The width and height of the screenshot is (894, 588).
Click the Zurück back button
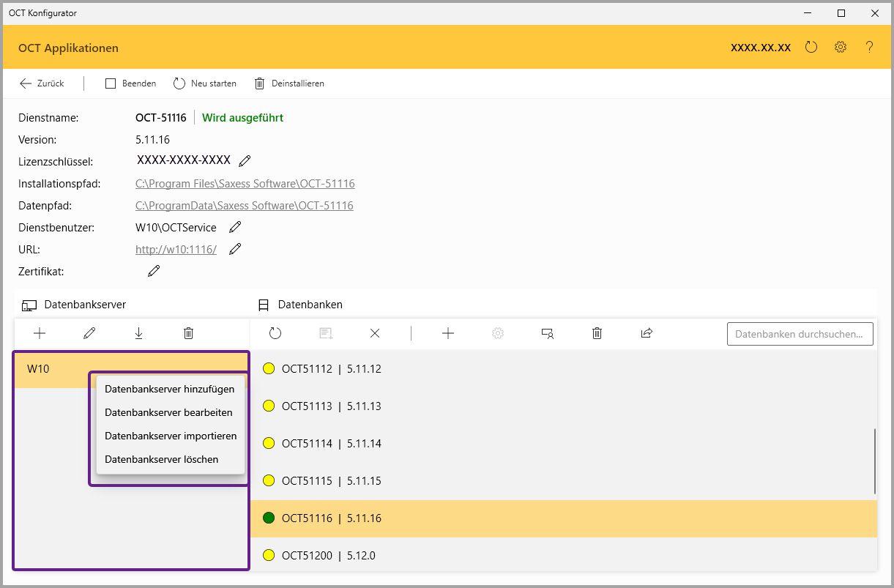pyautogui.click(x=42, y=83)
